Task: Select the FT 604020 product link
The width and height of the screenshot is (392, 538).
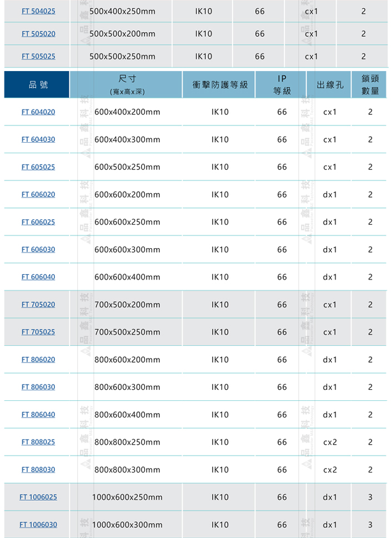Action: (x=38, y=112)
